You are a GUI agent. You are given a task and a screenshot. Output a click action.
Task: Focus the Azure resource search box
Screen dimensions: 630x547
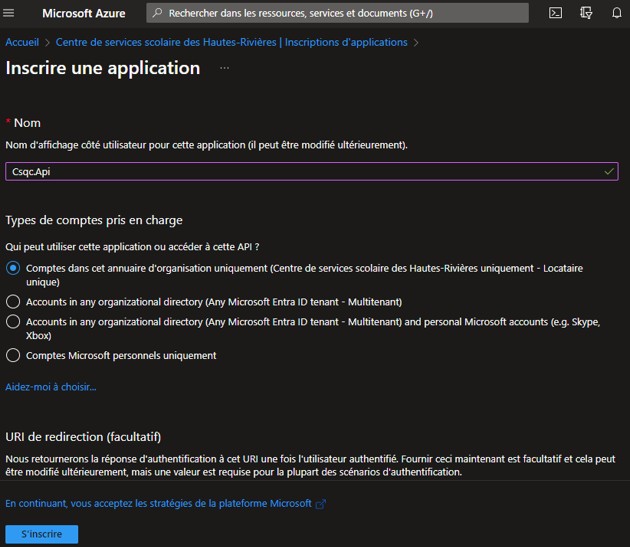click(x=338, y=13)
